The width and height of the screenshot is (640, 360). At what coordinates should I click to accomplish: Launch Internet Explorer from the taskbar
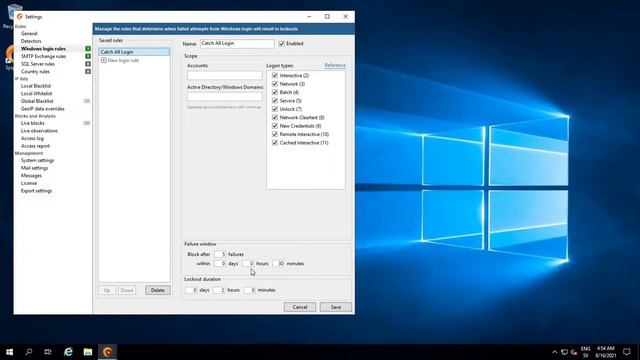68,351
